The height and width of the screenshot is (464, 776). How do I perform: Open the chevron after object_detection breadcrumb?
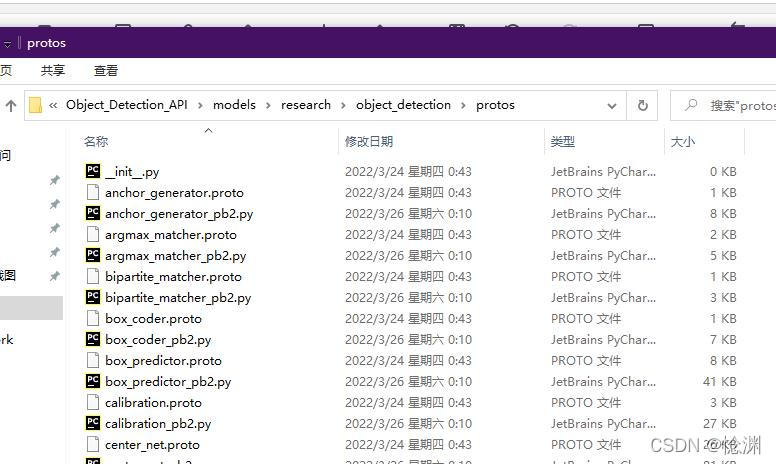tap(463, 105)
